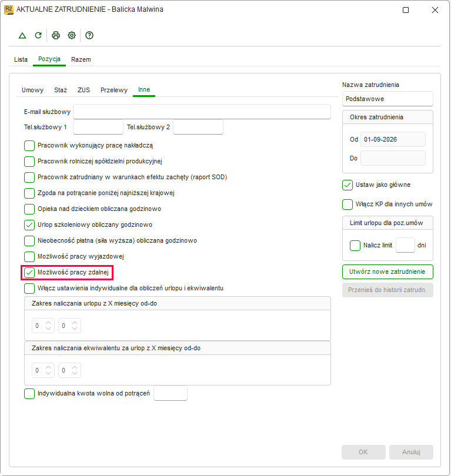This screenshot has height=476, width=451.
Task: Decrease second urlop range month spinner
Action: (x=75, y=328)
